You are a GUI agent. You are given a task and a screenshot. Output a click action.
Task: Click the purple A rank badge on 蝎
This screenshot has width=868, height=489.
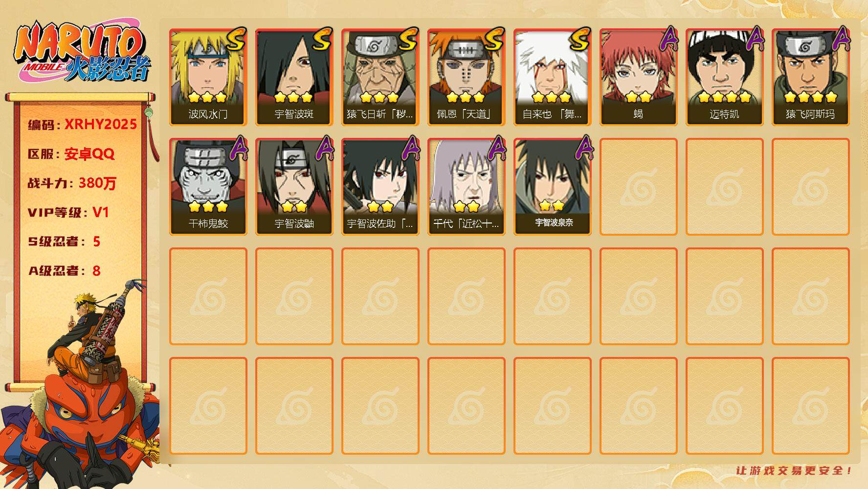[x=668, y=39]
